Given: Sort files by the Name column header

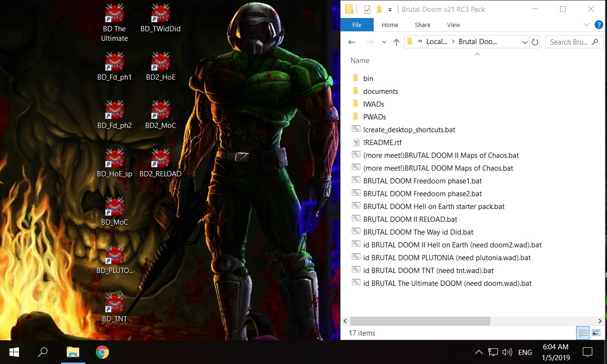Looking at the screenshot, I should tap(360, 60).
